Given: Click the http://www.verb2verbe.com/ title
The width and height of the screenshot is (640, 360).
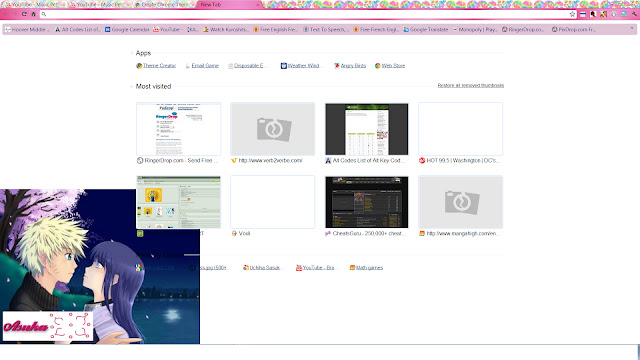Looking at the screenshot, I should (270, 160).
